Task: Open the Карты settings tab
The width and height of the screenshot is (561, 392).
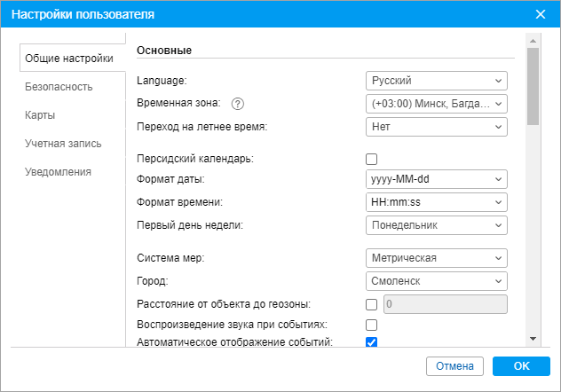Action: coord(41,115)
